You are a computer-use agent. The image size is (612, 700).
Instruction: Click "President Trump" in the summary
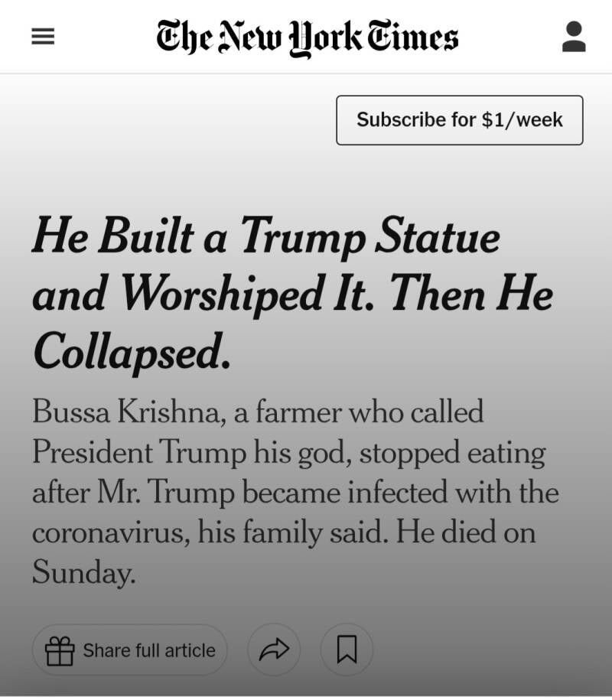click(x=134, y=453)
